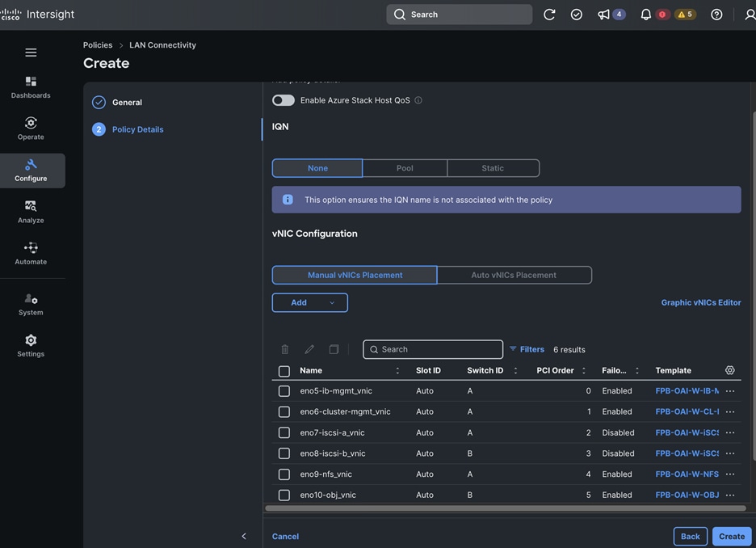Viewport: 756px width, 548px height.
Task: Click the trash delete icon above the vNIC table
Action: (x=285, y=349)
